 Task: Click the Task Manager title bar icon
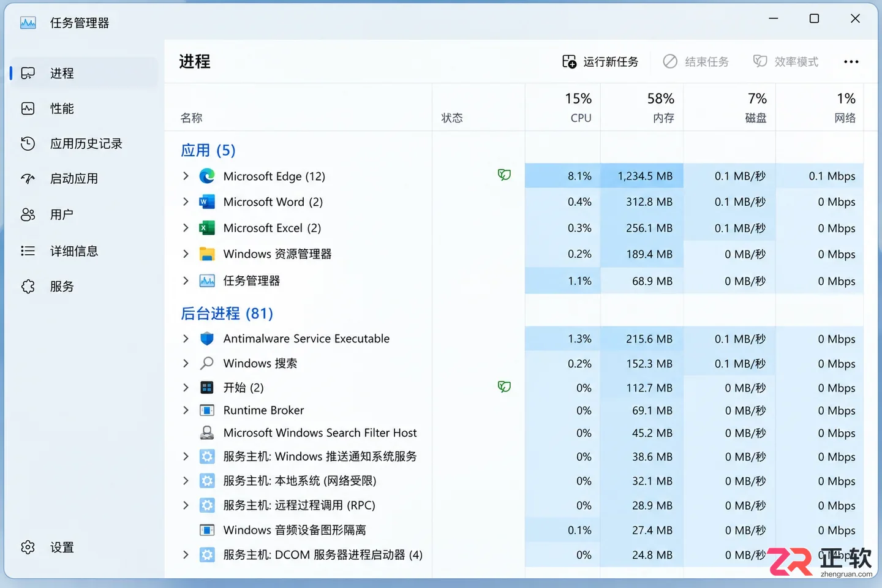(x=28, y=23)
